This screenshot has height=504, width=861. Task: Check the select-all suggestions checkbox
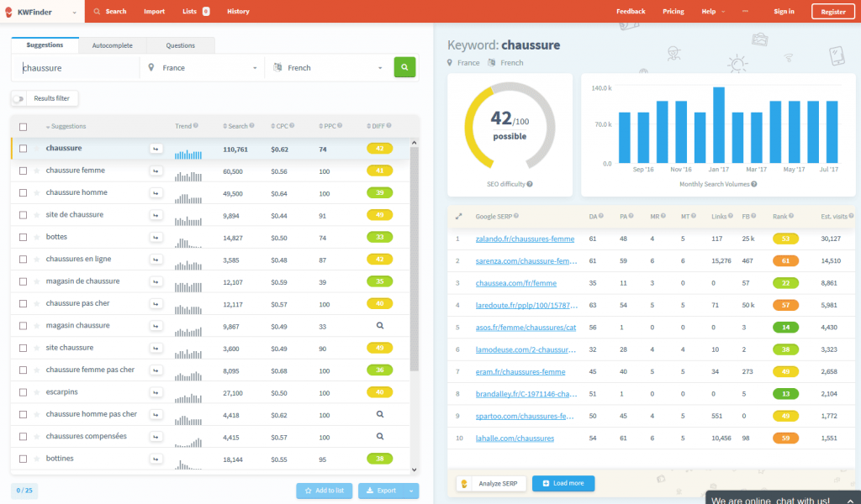pyautogui.click(x=23, y=127)
